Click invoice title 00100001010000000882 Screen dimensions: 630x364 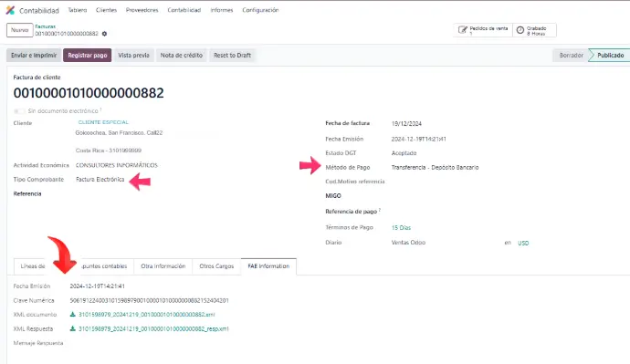(89, 93)
